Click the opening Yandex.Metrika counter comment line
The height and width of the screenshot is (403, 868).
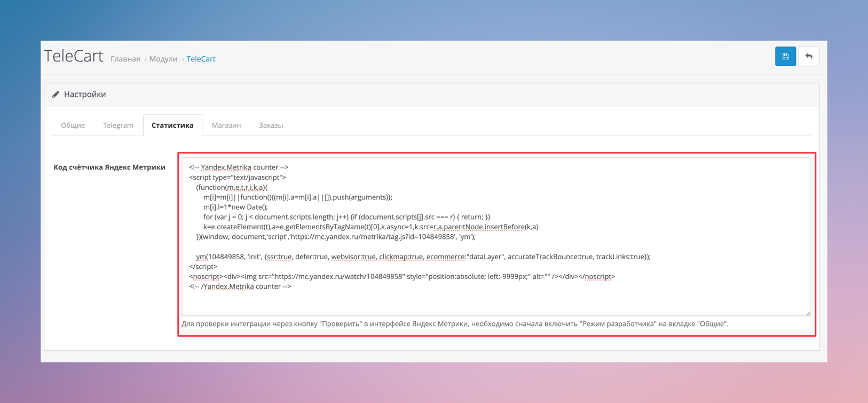(239, 167)
